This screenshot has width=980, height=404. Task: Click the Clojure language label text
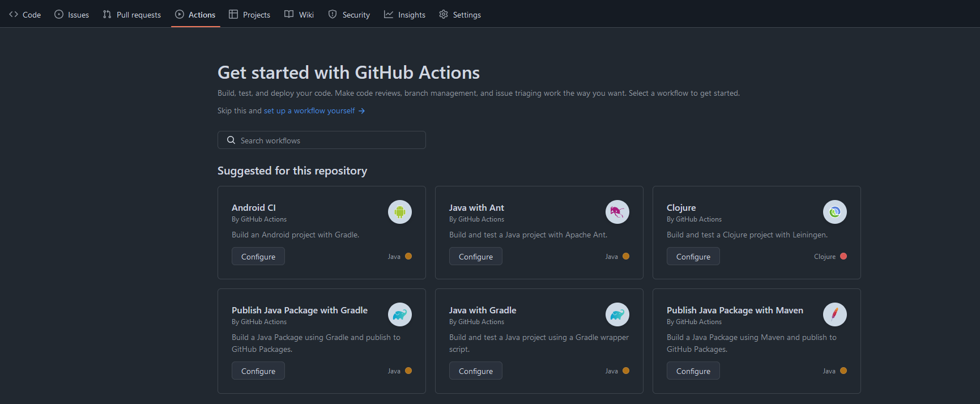pyautogui.click(x=825, y=257)
